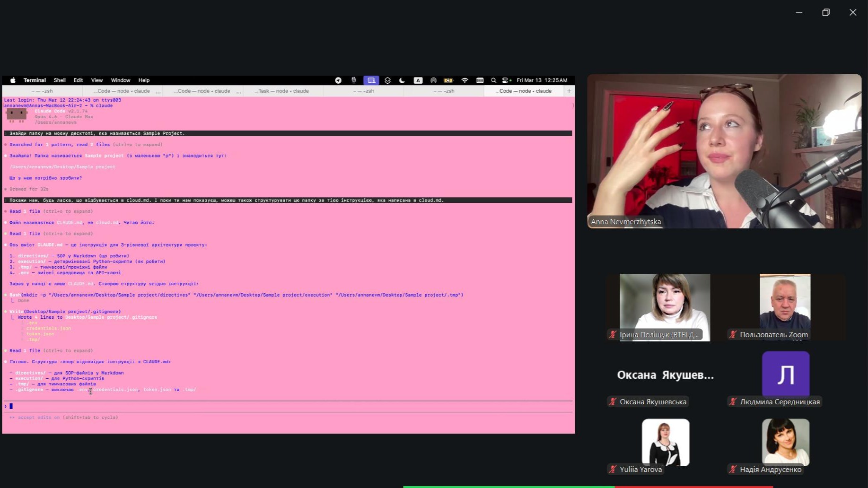Viewport: 868px width, 488px height.
Task: Open Control Center in menu bar
Action: 506,80
